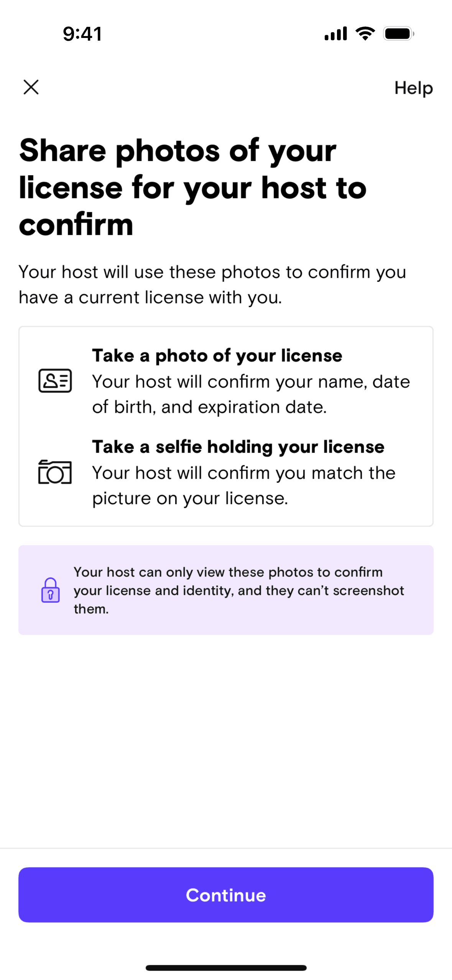Image resolution: width=452 pixels, height=980 pixels.
Task: Tap the white instructions card
Action: pyautogui.click(x=226, y=426)
